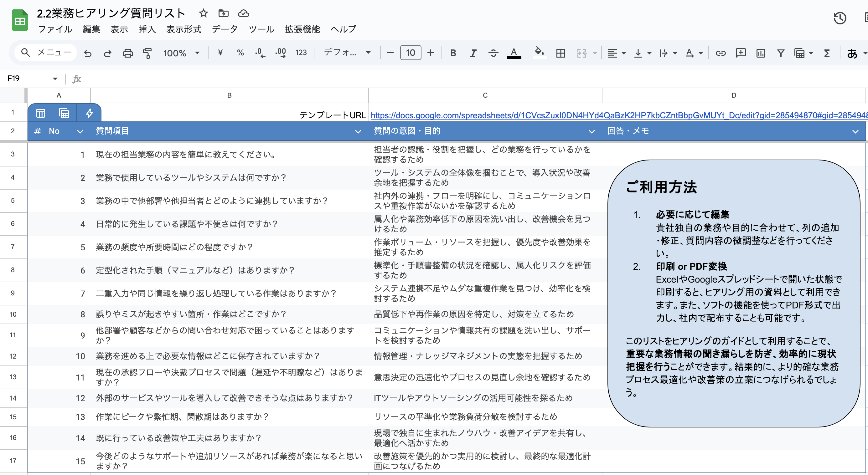Click the insert chart icon
The width and height of the screenshot is (868, 475).
761,53
